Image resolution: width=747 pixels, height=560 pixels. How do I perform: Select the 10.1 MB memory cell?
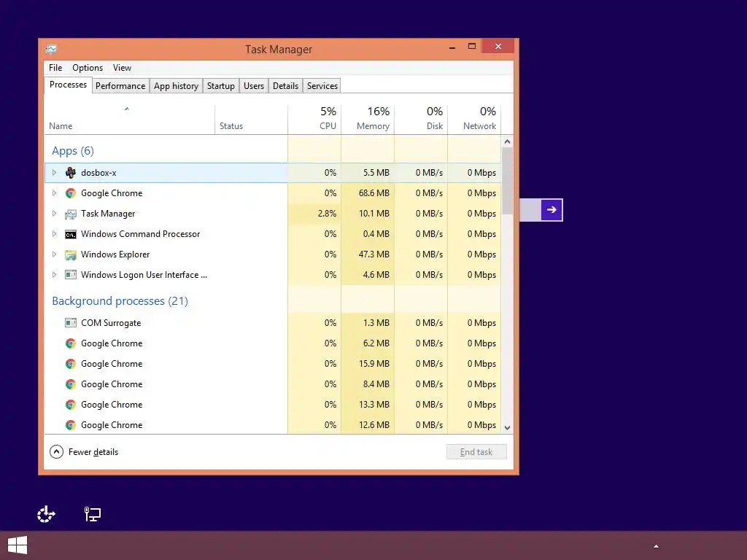click(x=368, y=214)
